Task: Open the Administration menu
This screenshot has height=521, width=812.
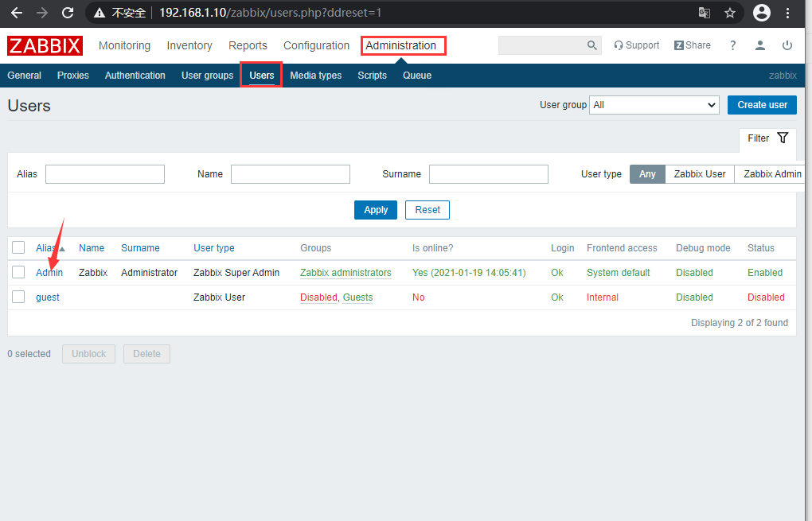Action: click(x=400, y=45)
